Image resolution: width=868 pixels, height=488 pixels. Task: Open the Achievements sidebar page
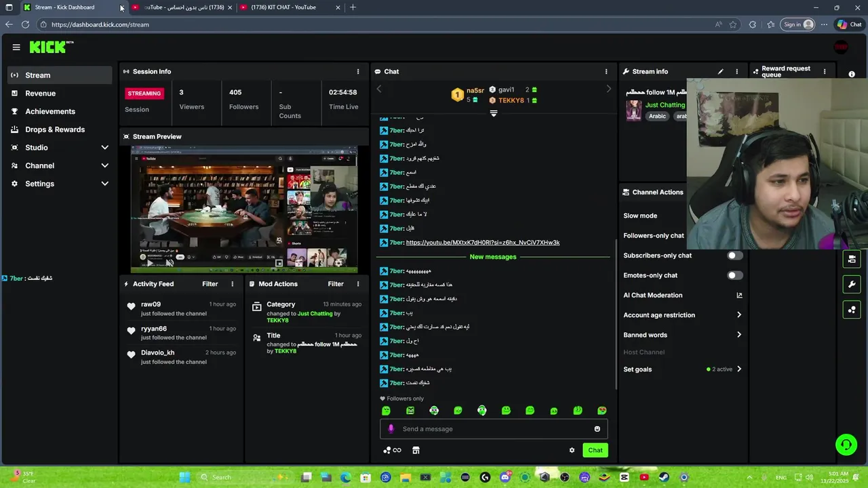pos(60,111)
